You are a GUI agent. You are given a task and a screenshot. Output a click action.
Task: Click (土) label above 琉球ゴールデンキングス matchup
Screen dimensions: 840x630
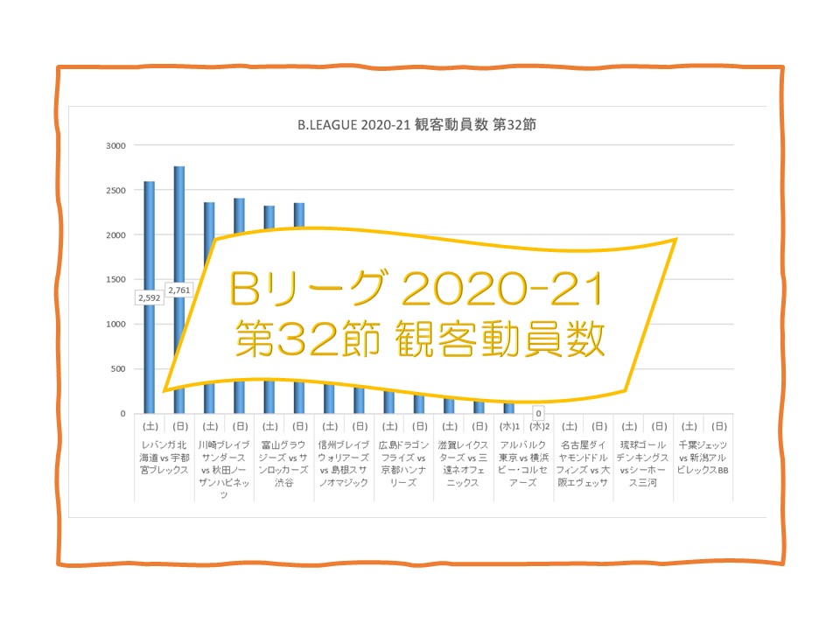pyautogui.click(x=629, y=426)
